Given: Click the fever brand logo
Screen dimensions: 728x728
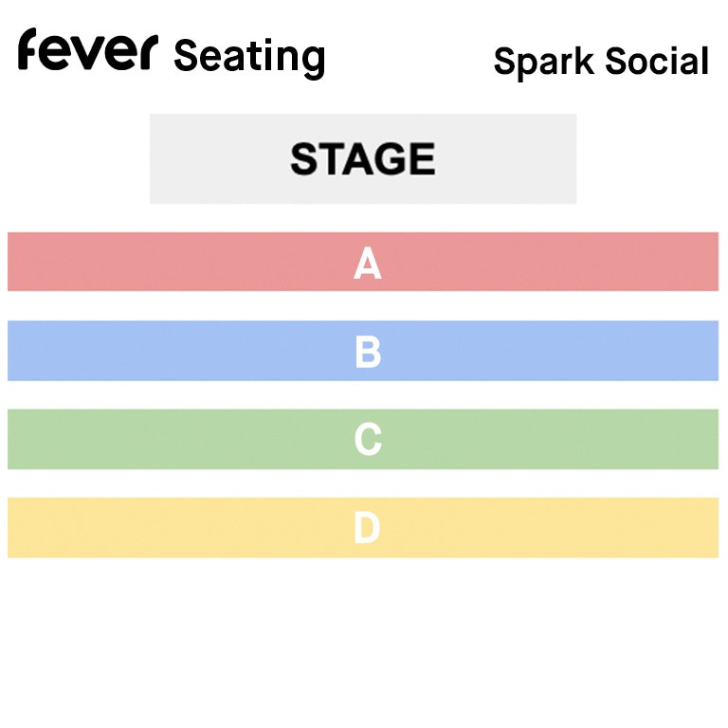Looking at the screenshot, I should (x=88, y=49).
